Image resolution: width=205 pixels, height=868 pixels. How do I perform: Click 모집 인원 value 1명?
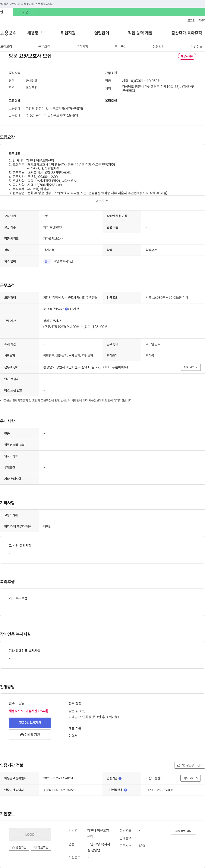[45, 216]
